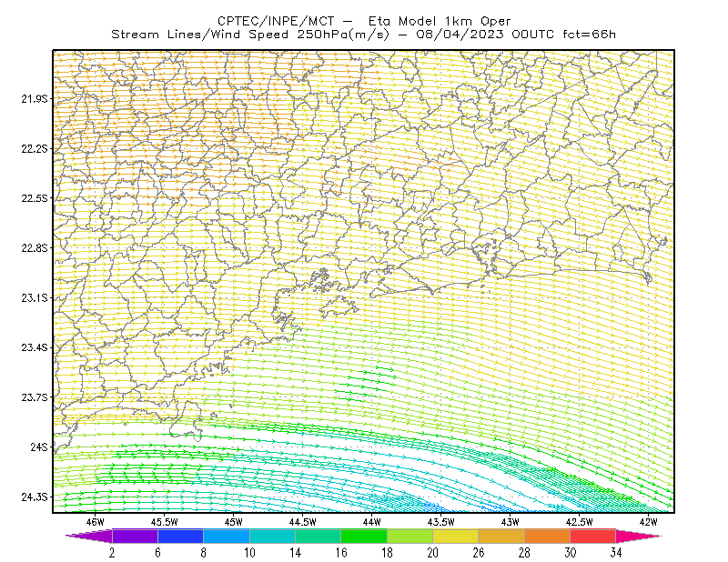The width and height of the screenshot is (728, 562).
Task: Click the purple 2-6 colorbar segment
Action: coord(135,537)
